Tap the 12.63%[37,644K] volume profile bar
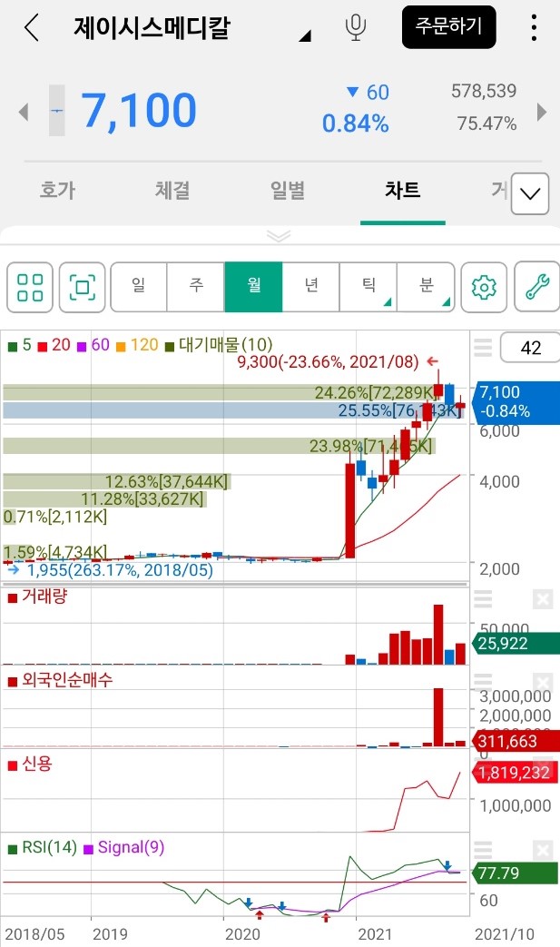The width and height of the screenshot is (560, 947). coord(116,481)
